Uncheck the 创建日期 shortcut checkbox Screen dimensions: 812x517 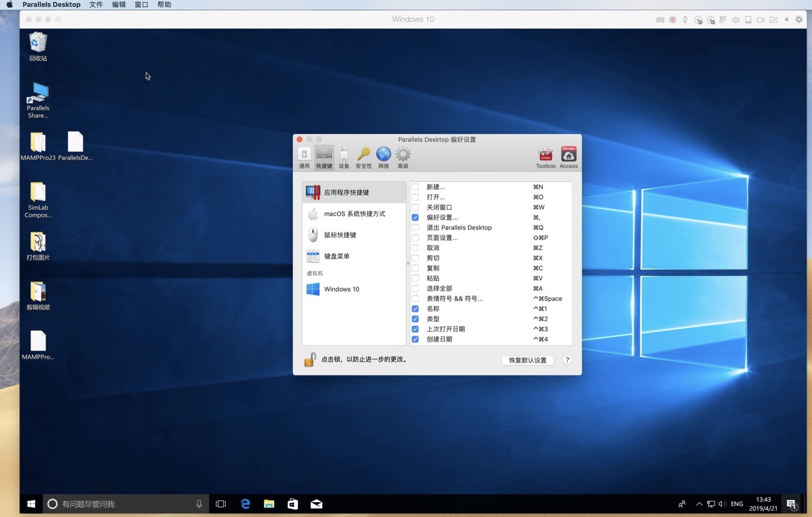point(415,339)
